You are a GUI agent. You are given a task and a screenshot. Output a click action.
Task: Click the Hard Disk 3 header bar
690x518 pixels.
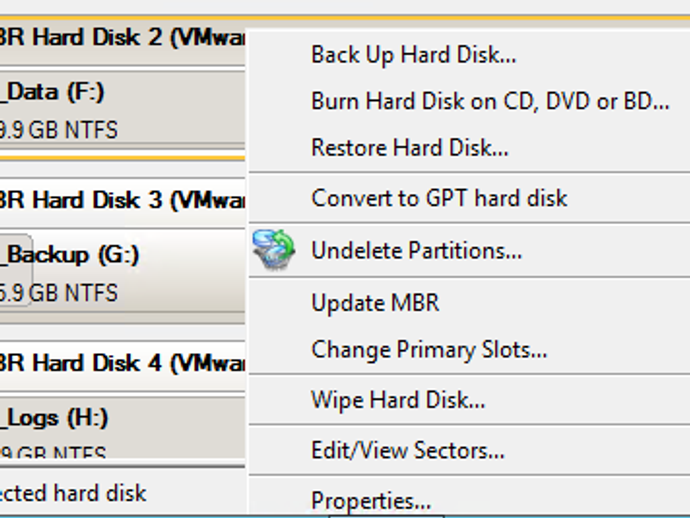[122, 200]
